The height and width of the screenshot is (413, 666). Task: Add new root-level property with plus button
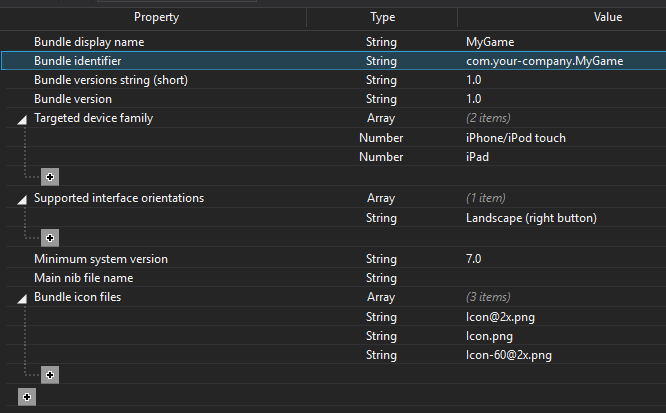pos(27,397)
